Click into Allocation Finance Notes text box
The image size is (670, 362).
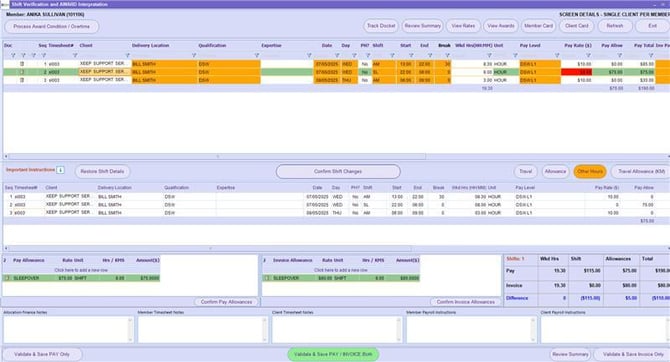coord(68,330)
